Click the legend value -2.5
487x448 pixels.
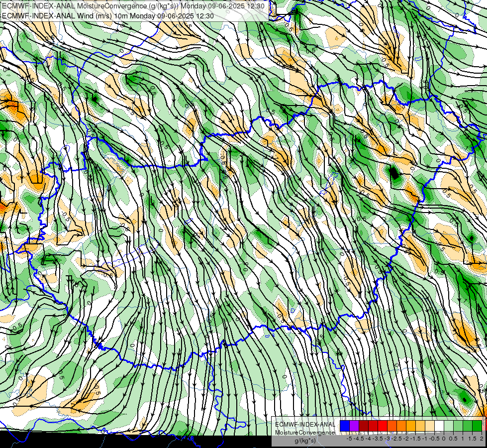[x=396, y=439]
